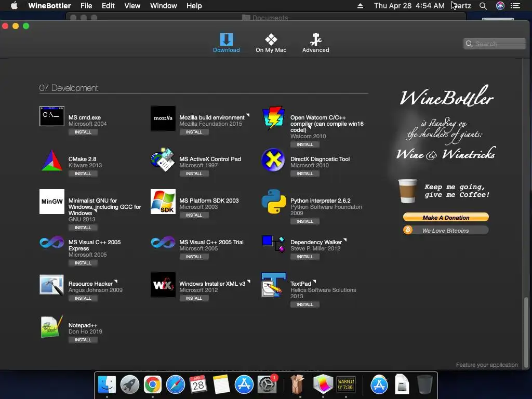Install CMake 2.8

pos(83,174)
